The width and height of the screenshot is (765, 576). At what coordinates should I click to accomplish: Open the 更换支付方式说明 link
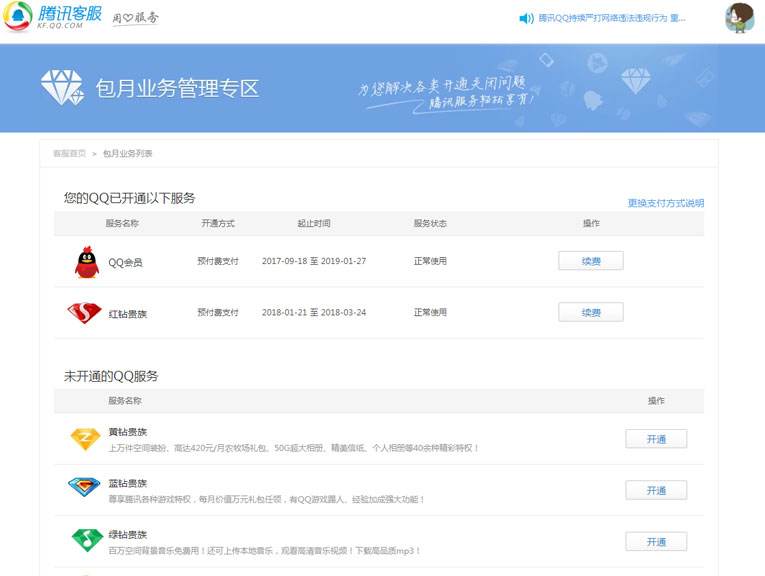coord(665,203)
